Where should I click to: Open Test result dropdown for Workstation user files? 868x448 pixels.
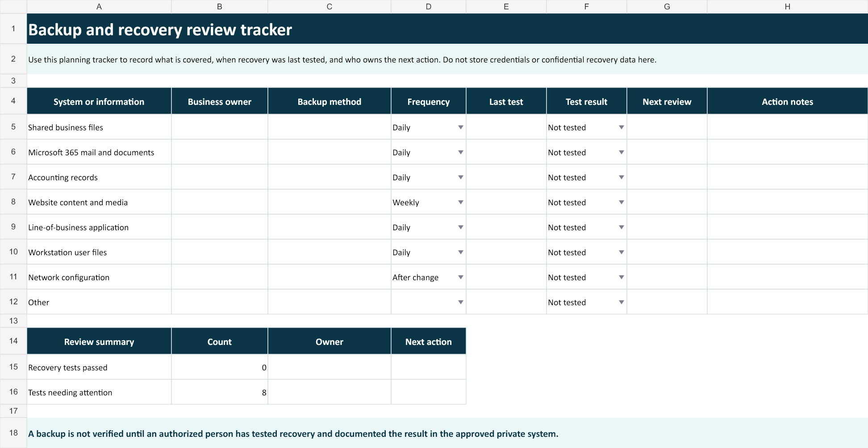pos(621,253)
